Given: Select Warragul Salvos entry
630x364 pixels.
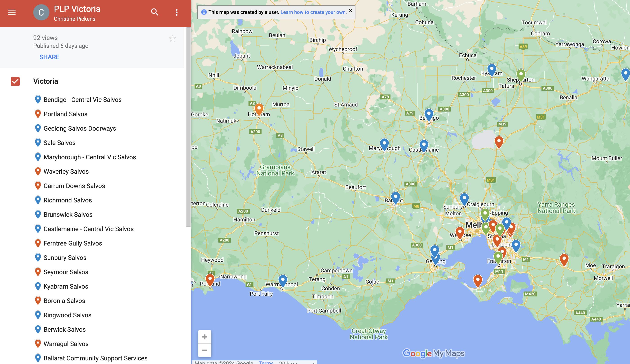Looking at the screenshot, I should [66, 344].
